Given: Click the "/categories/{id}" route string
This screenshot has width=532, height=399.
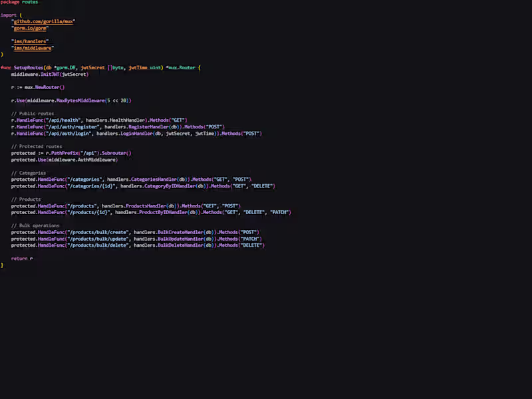Looking at the screenshot, I should pyautogui.click(x=91, y=186).
